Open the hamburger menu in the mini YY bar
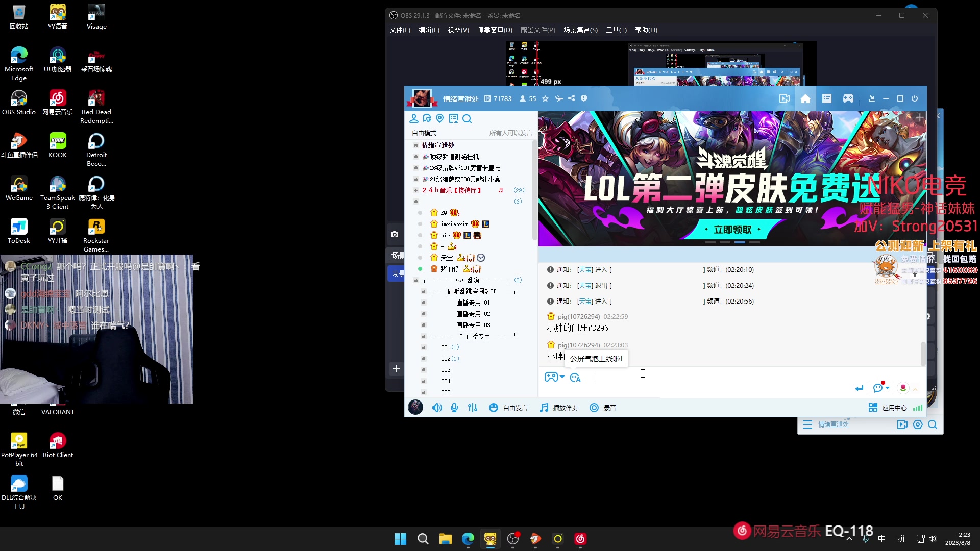 [x=807, y=424]
